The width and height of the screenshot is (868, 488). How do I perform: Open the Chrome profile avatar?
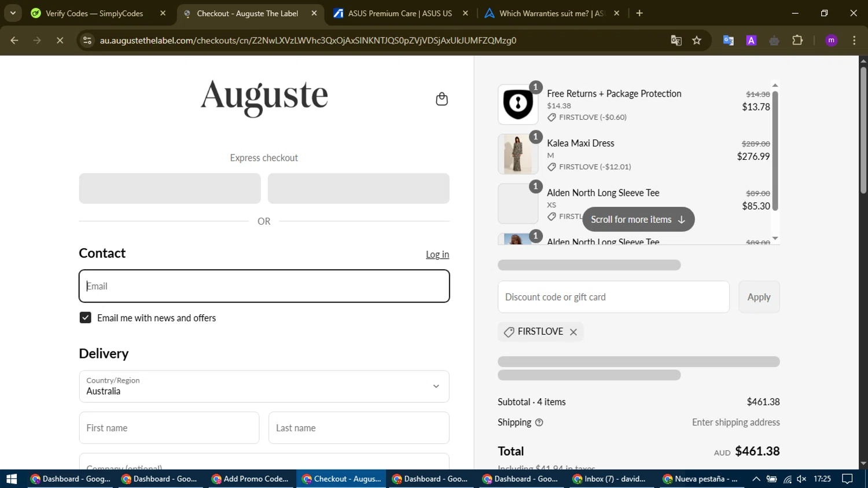click(x=832, y=41)
